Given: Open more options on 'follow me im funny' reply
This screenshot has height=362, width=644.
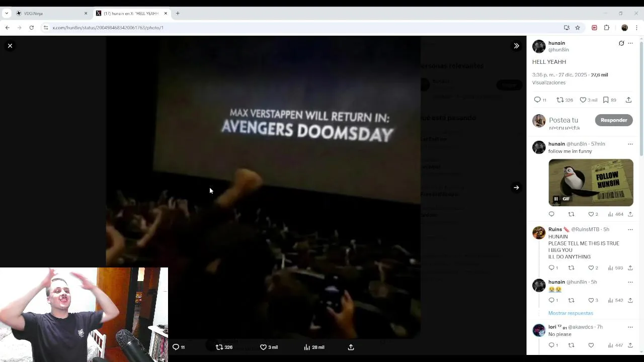Looking at the screenshot, I should coord(630,144).
